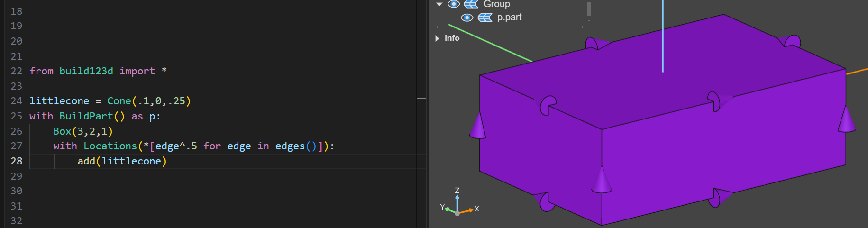
Task: Place cursor on the Box(3,2,1) code
Action: click(83, 131)
